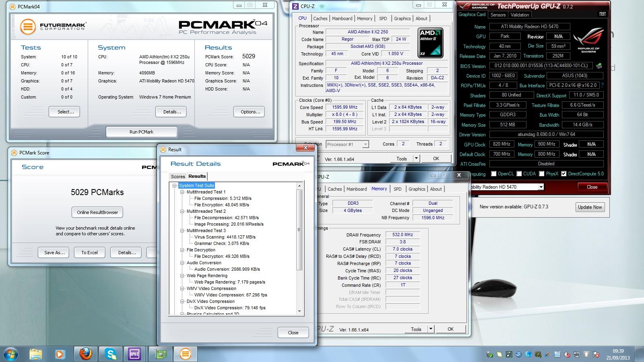Click the red Close button in GPU-Z

592,187
